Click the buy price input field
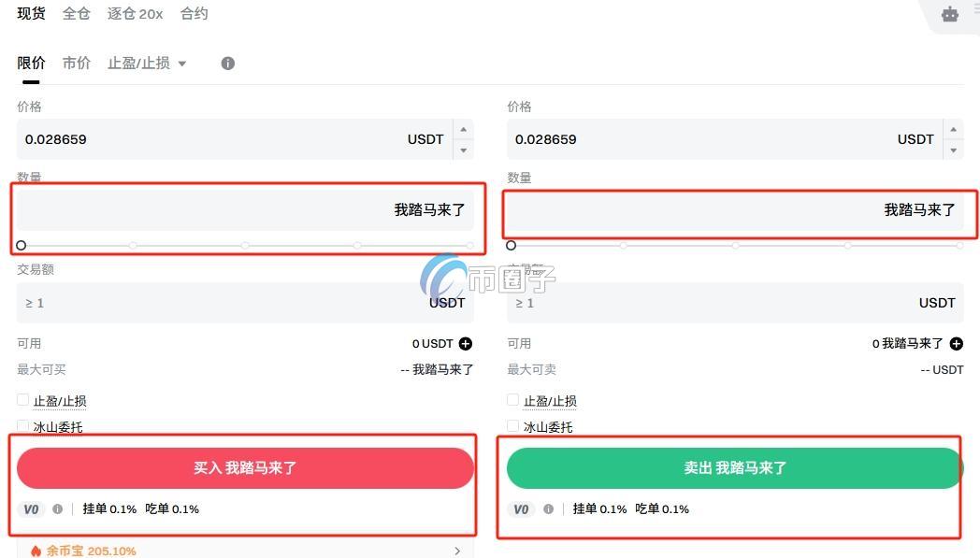 (187, 138)
